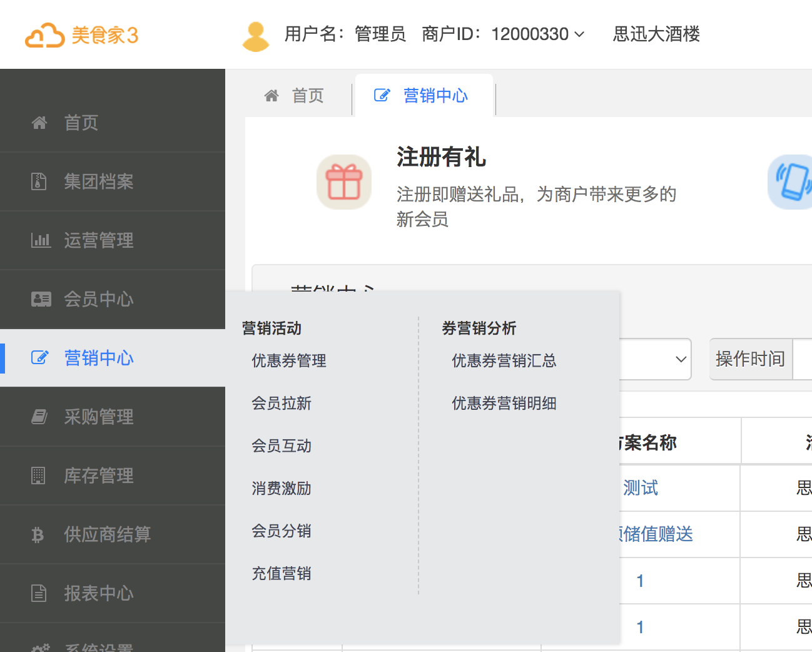Click the blue phone vibration icon
Screen dimensions: 812x652
pos(792,181)
